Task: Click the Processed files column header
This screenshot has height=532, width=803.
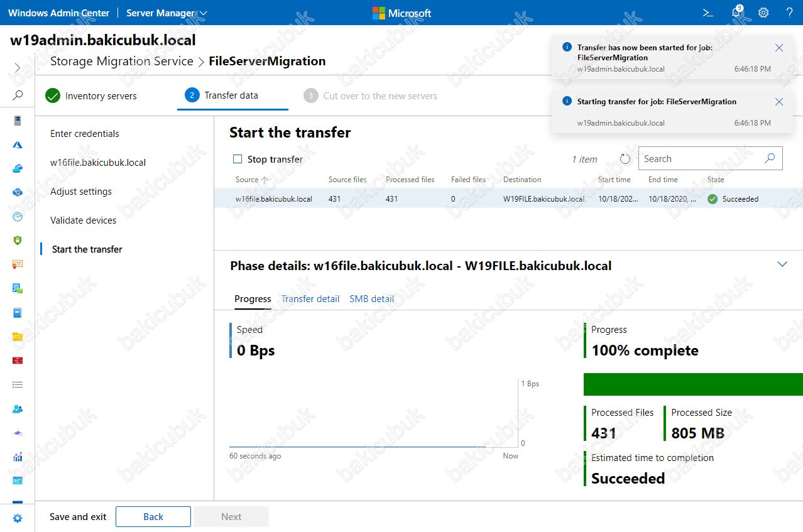Action: tap(410, 180)
